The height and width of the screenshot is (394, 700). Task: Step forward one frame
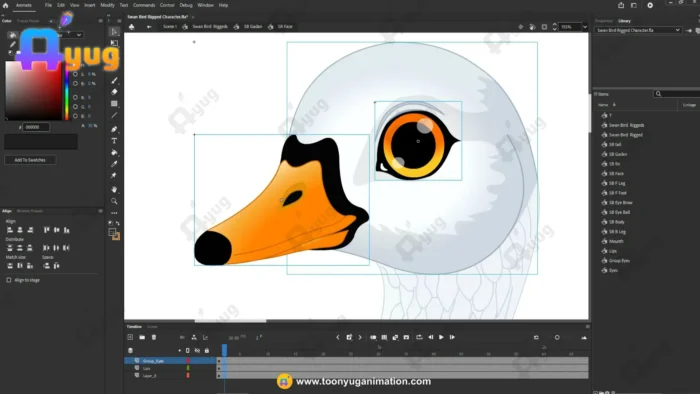[452, 337]
